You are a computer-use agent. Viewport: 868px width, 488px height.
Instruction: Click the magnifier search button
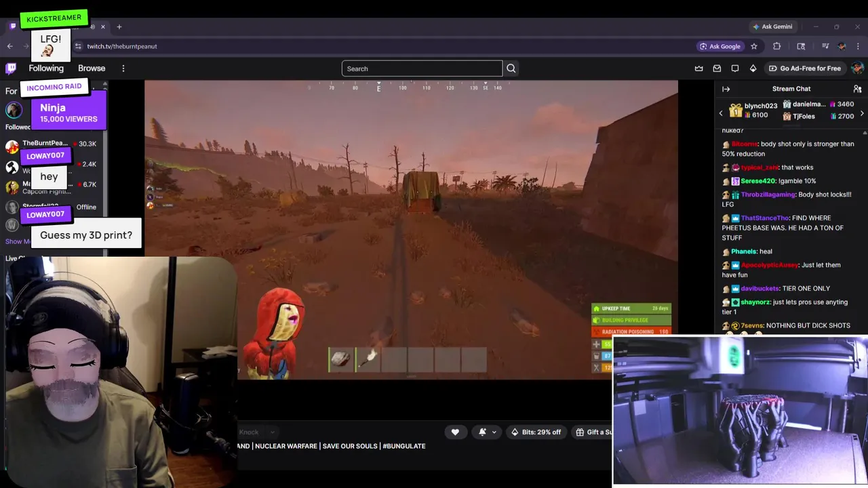pos(511,68)
